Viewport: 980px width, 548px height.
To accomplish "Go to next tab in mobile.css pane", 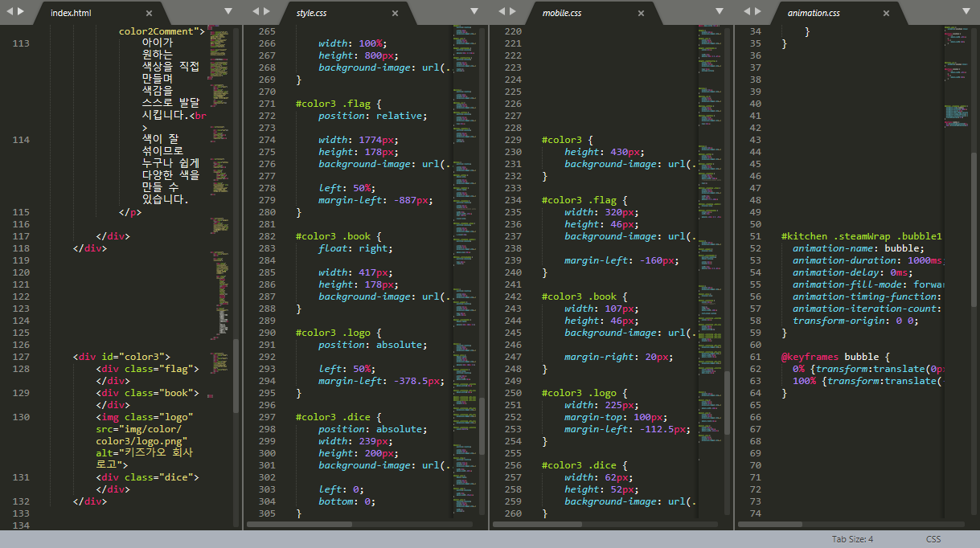I will coord(515,11).
